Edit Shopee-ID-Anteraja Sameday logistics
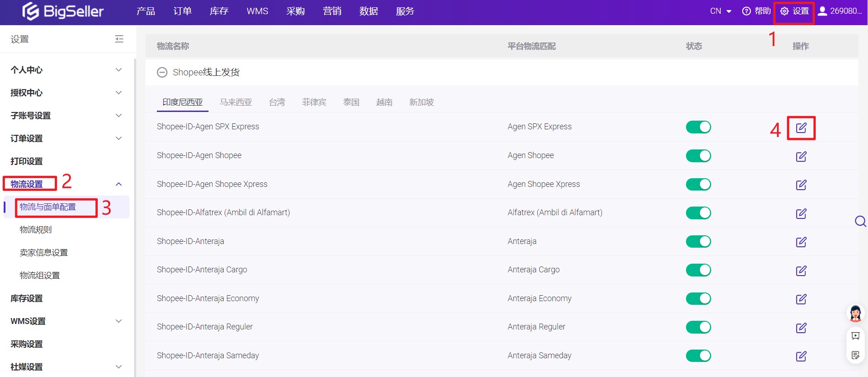Image resolution: width=868 pixels, height=377 pixels. pos(801,356)
